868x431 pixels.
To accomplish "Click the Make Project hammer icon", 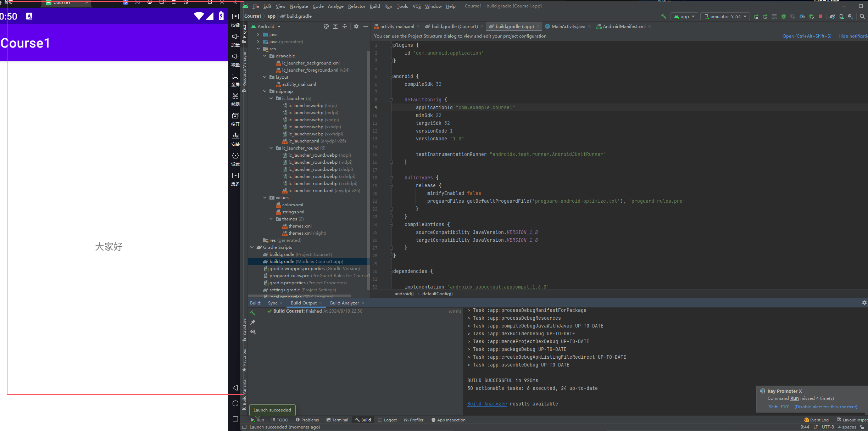I will (663, 16).
